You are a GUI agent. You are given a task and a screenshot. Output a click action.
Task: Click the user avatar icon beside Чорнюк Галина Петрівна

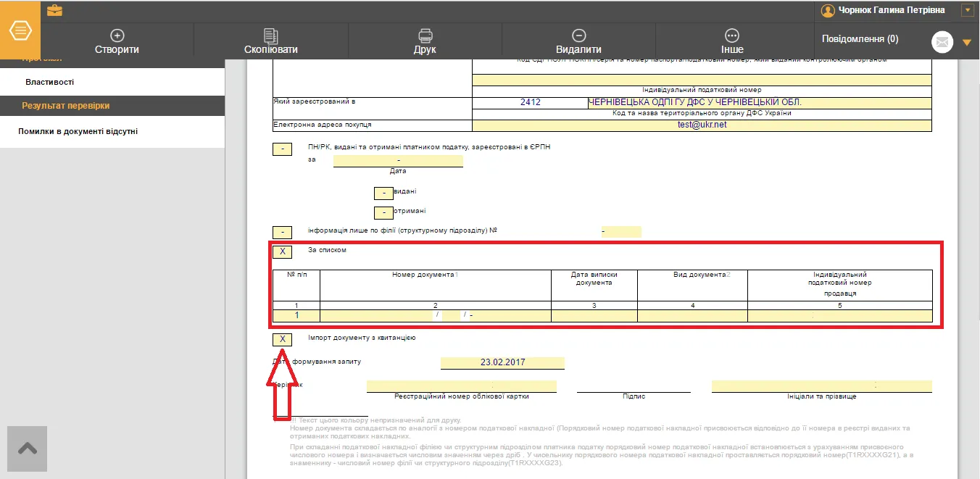tap(828, 10)
